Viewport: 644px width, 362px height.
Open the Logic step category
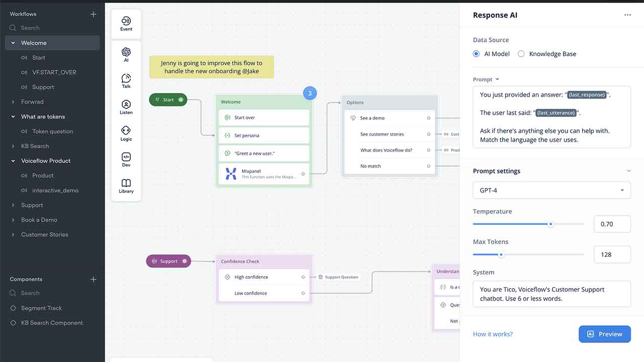coord(126,133)
